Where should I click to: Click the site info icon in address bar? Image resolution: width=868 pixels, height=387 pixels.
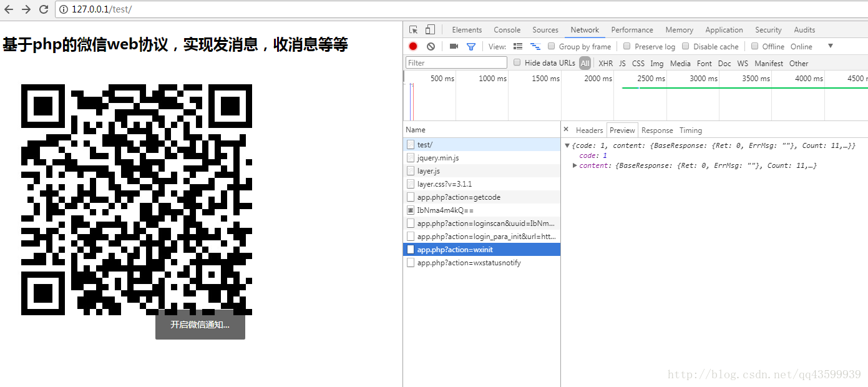64,9
